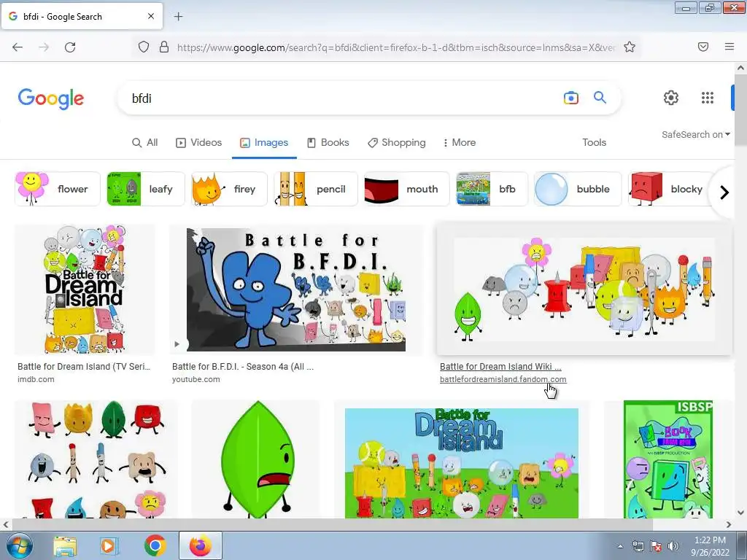Click Firefox taskbar button
Image resolution: width=747 pixels, height=560 pixels.
tap(201, 545)
